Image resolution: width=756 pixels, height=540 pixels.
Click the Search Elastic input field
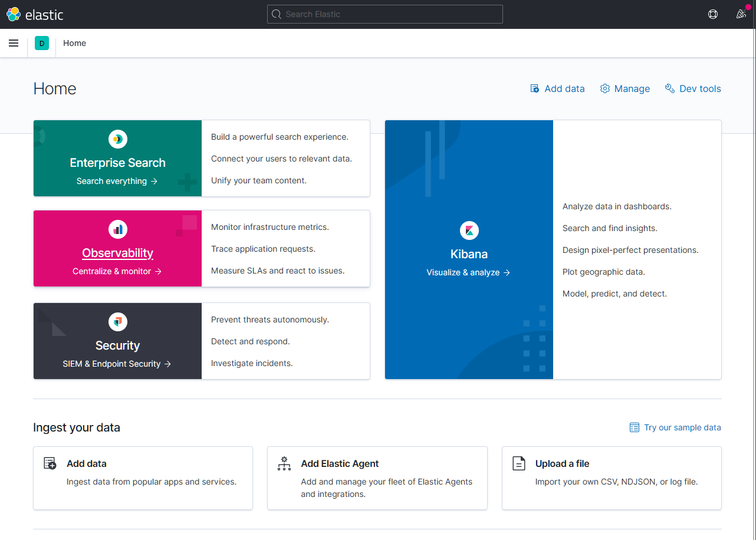(384, 14)
